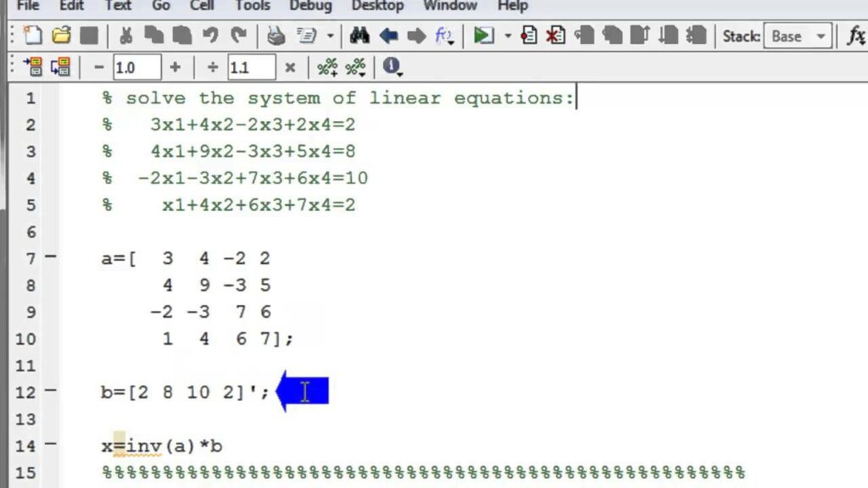The height and width of the screenshot is (488, 868).
Task: Open the Desktop menu
Action: coord(377,7)
